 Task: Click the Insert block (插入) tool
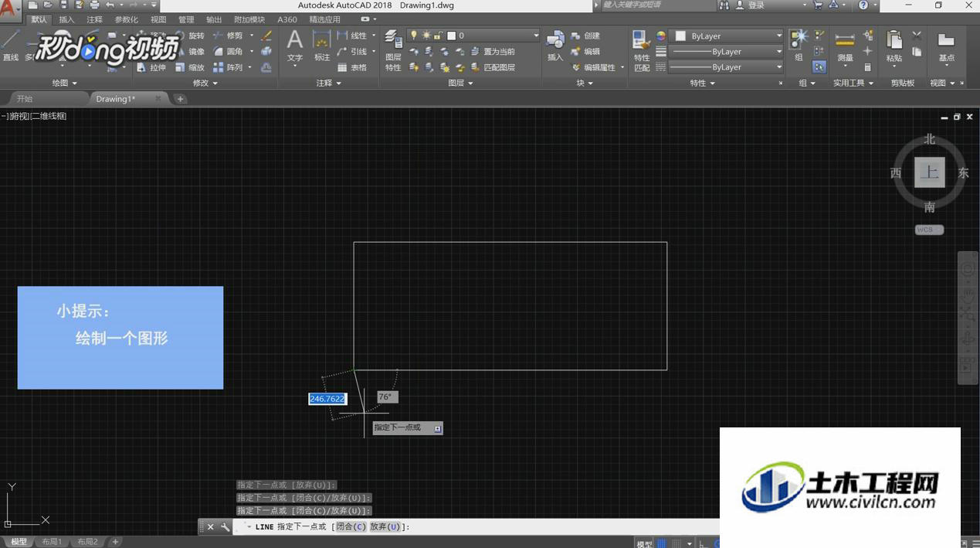pos(555,46)
